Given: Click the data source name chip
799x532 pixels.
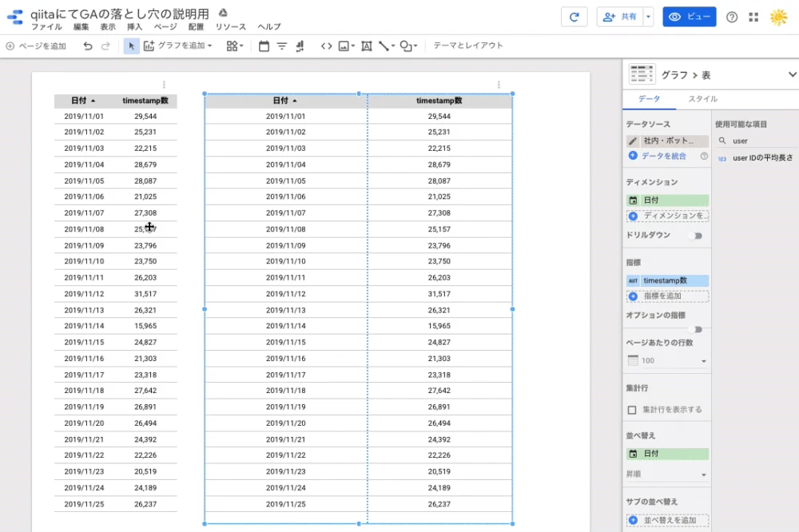Looking at the screenshot, I should point(674,141).
